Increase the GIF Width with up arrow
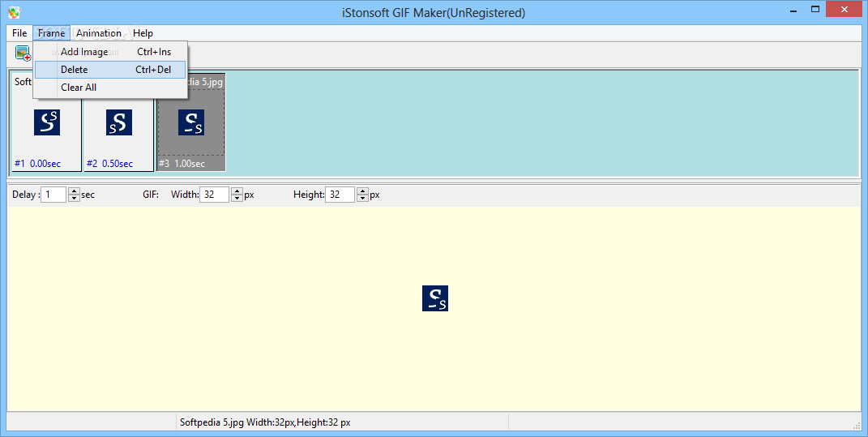 [237, 191]
